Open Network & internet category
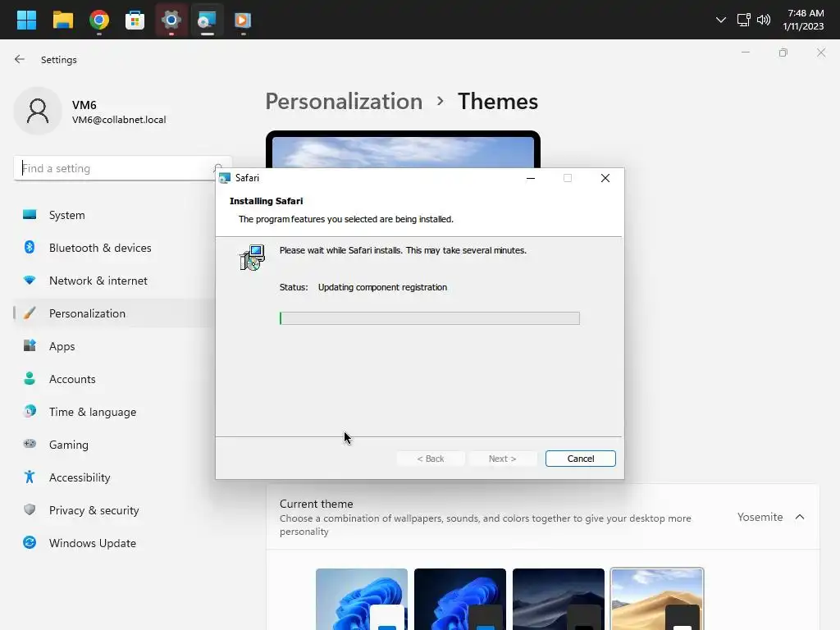The width and height of the screenshot is (840, 630). (x=114, y=281)
